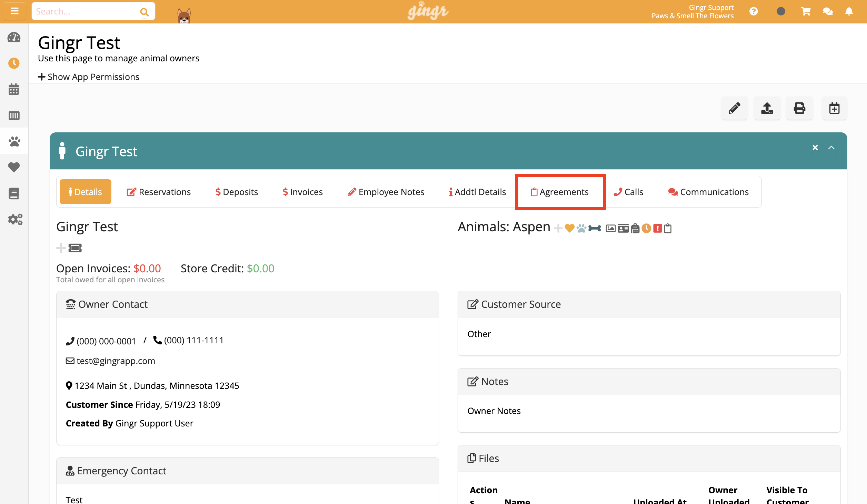Open the Agreements tab
The width and height of the screenshot is (867, 504).
tap(560, 192)
